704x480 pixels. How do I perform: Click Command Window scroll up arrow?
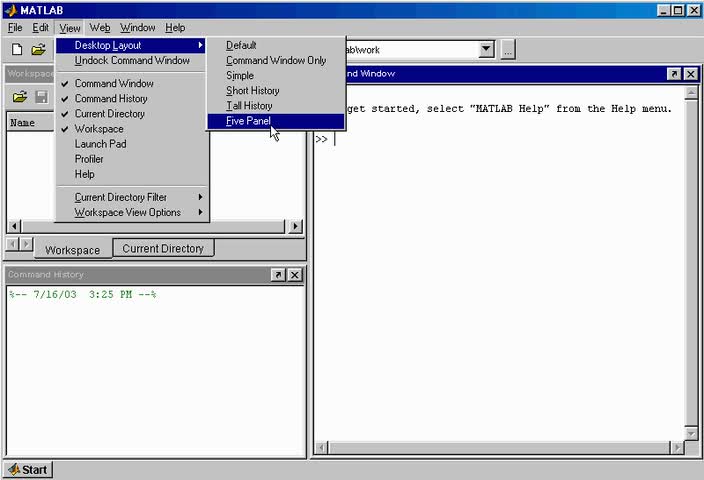[691, 93]
